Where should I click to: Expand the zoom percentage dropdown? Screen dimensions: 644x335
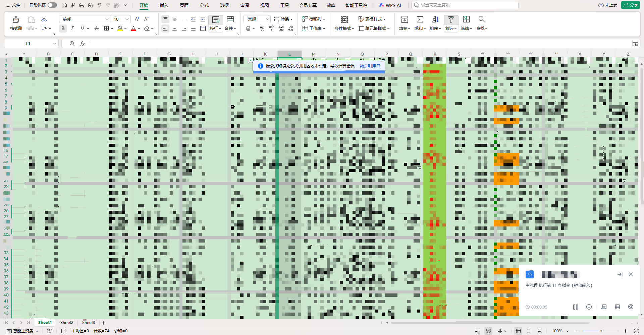[568, 331]
